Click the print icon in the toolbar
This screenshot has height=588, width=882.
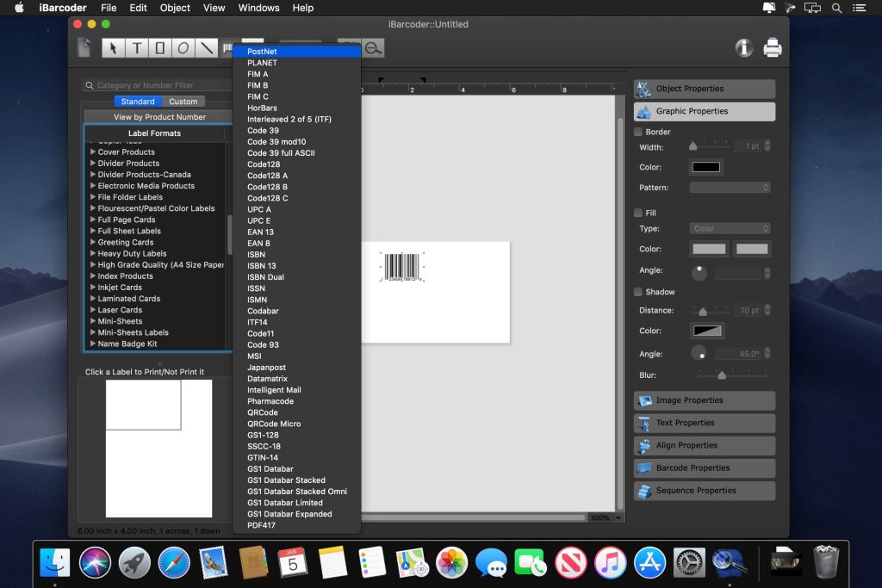(773, 48)
